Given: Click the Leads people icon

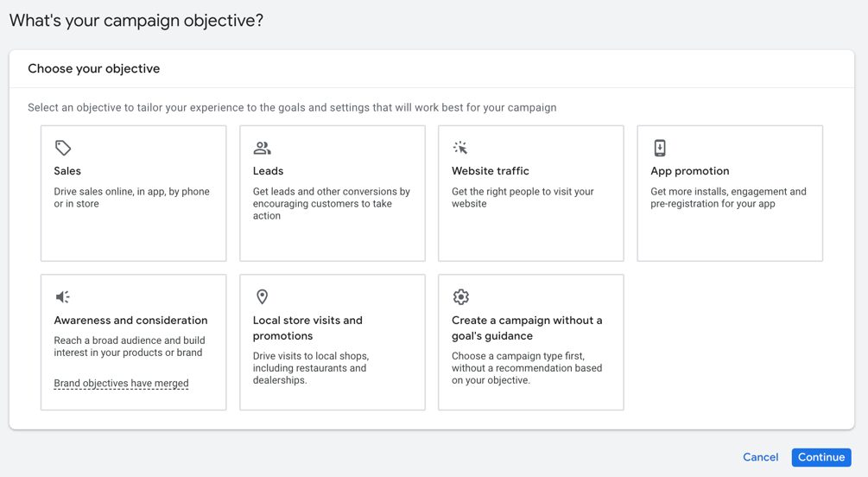Looking at the screenshot, I should coord(262,148).
